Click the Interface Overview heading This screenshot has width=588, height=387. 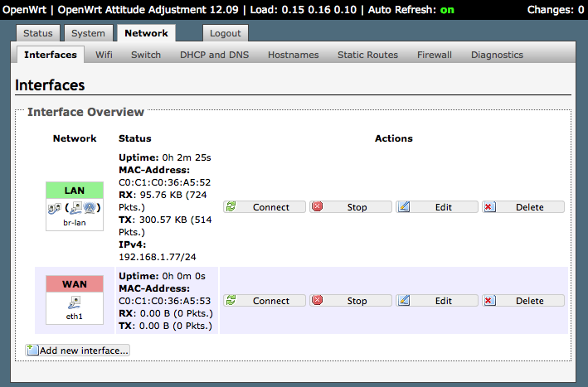tap(86, 112)
